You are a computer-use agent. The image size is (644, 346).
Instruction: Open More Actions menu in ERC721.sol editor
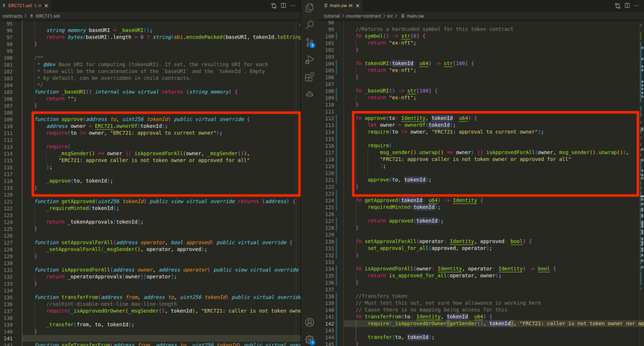coord(293,6)
